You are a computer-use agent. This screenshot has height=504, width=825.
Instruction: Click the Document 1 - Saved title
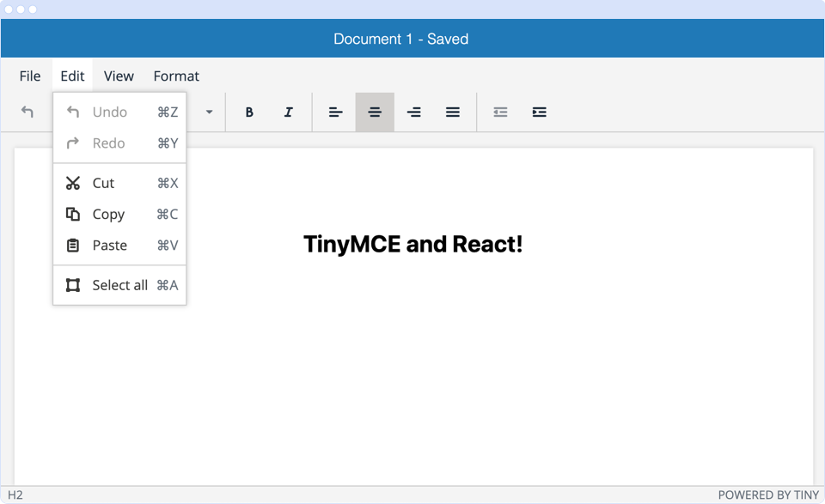point(401,39)
